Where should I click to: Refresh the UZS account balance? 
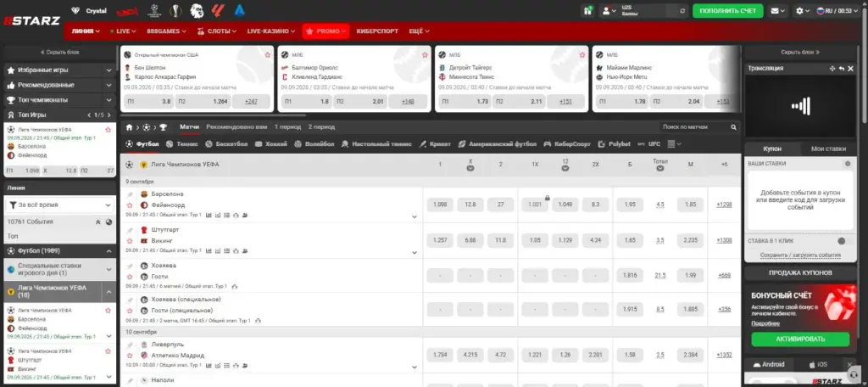coord(682,10)
